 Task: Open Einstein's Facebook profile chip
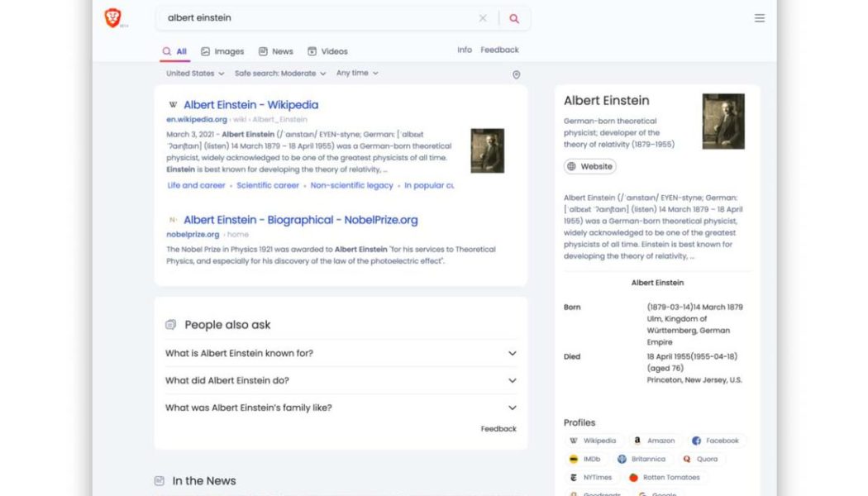[716, 440]
